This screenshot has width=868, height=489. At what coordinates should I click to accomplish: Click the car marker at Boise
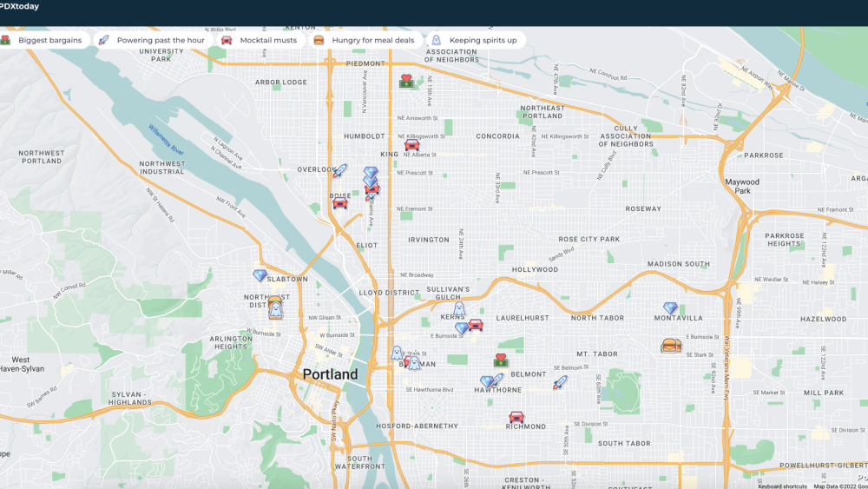click(340, 202)
